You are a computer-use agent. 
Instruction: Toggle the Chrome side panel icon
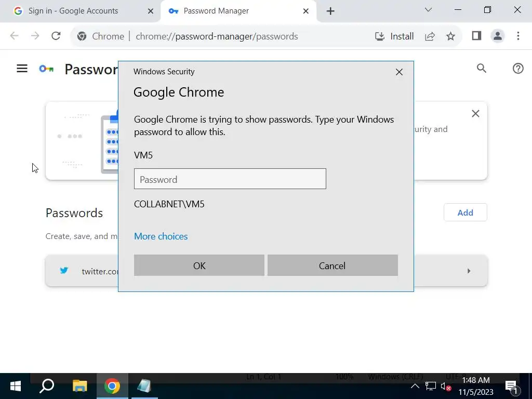click(x=477, y=36)
